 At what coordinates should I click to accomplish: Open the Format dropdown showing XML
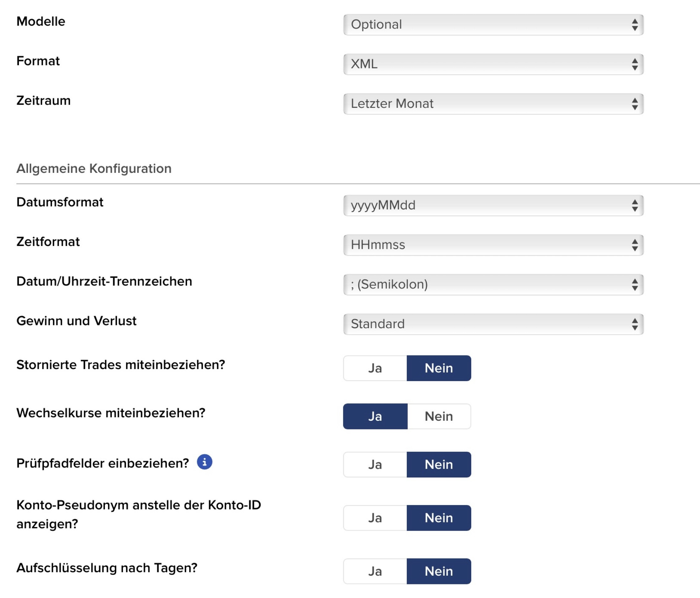[x=493, y=64]
